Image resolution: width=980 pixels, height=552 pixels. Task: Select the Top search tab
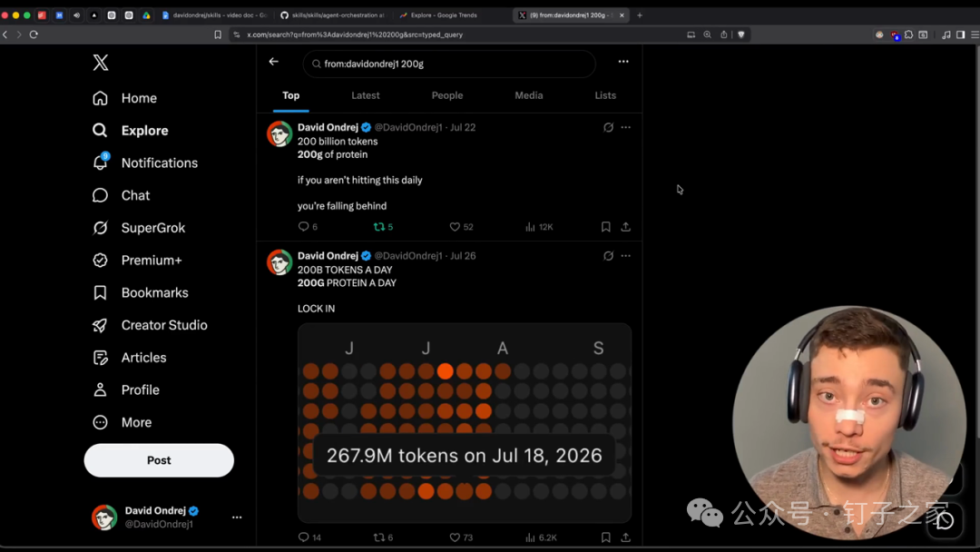(x=290, y=95)
